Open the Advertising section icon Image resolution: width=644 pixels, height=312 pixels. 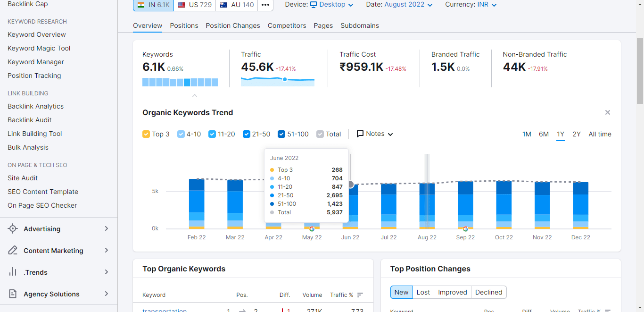13,229
